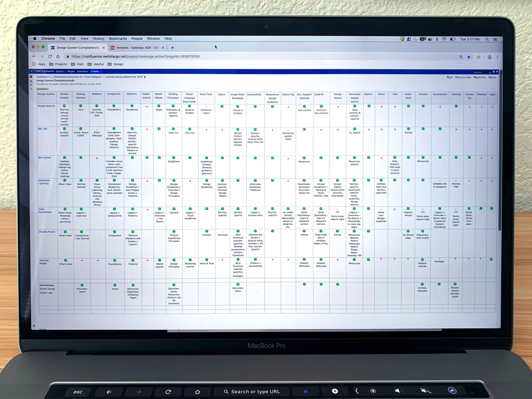Open Onboarding Resources breadcrumb link
Viewport: 532px width, 399px height.
(x=98, y=77)
